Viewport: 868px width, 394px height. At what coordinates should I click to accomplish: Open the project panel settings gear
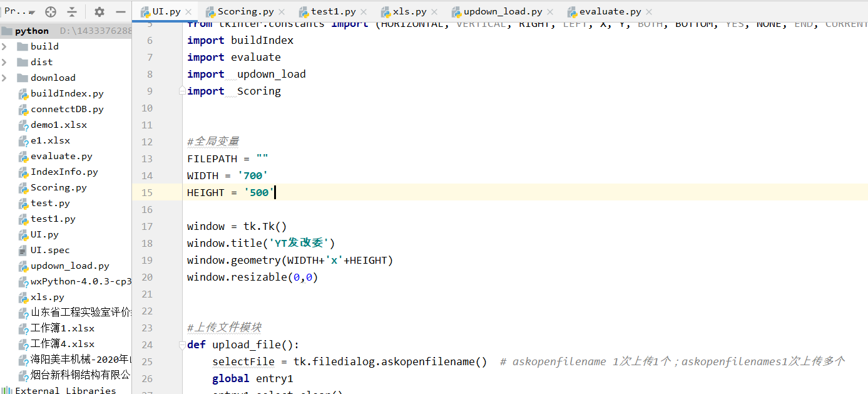100,11
